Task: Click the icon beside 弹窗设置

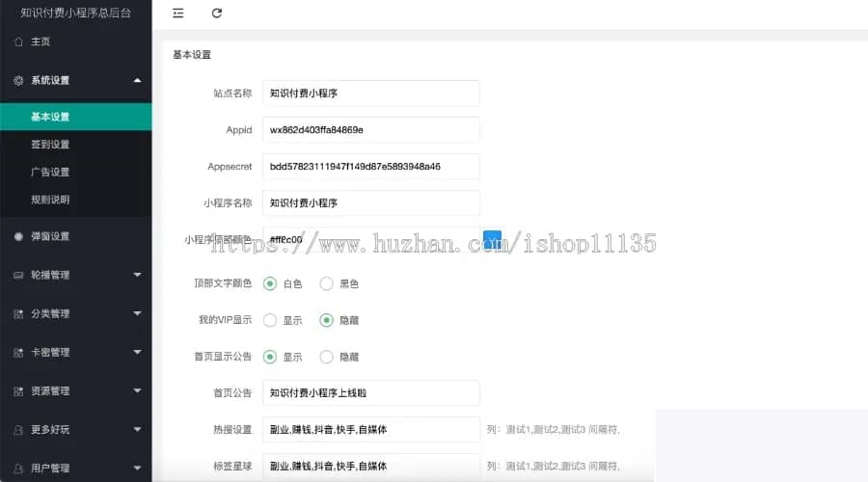Action: pyautogui.click(x=18, y=236)
